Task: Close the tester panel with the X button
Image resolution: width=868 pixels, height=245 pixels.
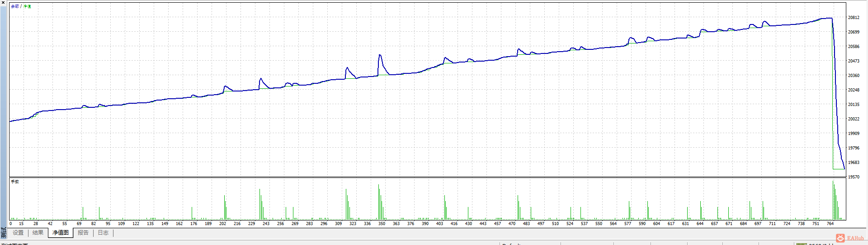Action: coord(3,3)
